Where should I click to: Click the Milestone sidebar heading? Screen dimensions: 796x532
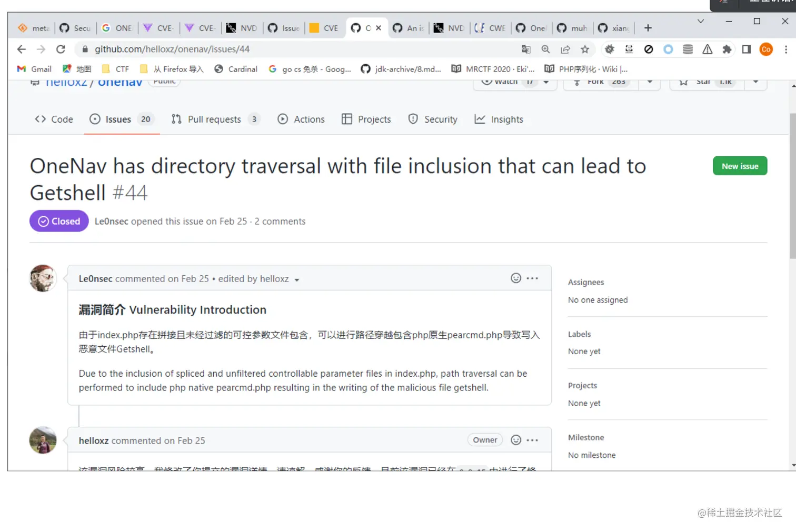coord(586,437)
